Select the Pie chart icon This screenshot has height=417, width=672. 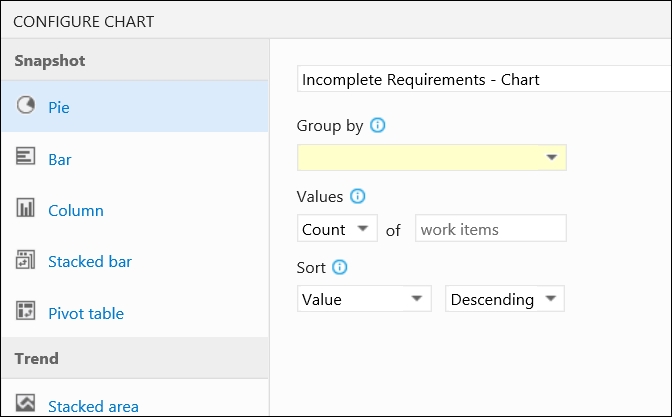26,105
